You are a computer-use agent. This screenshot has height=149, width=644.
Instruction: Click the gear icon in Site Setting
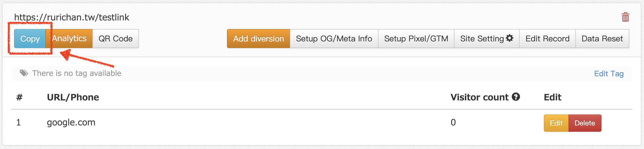(x=510, y=38)
